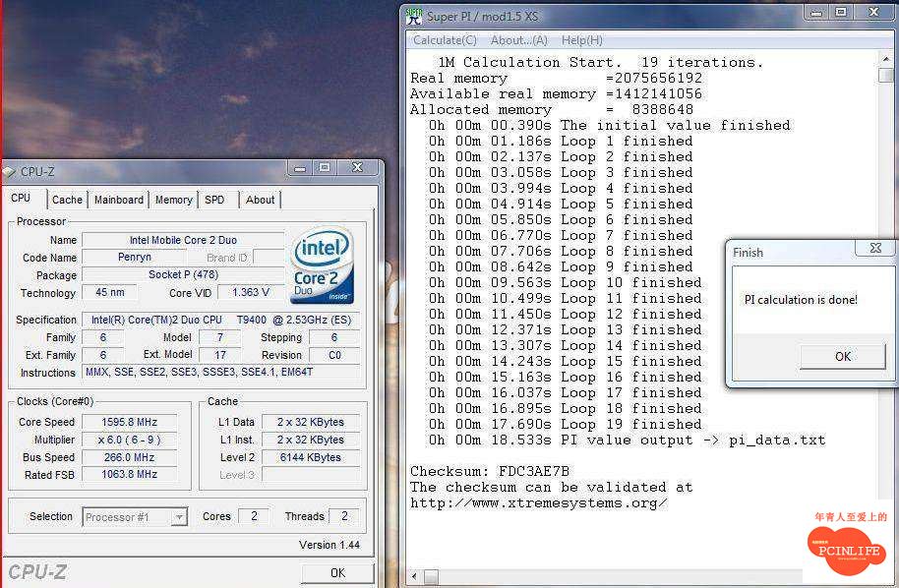Click the Super PI horizontal scrollbar thumb
Screen dimensions: 899x588
431,576
